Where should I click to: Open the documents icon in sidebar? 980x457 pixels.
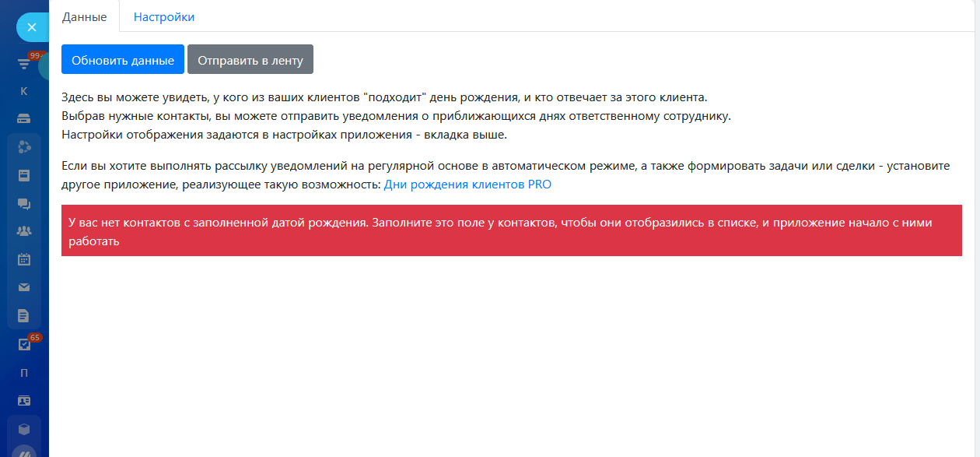pyautogui.click(x=24, y=315)
